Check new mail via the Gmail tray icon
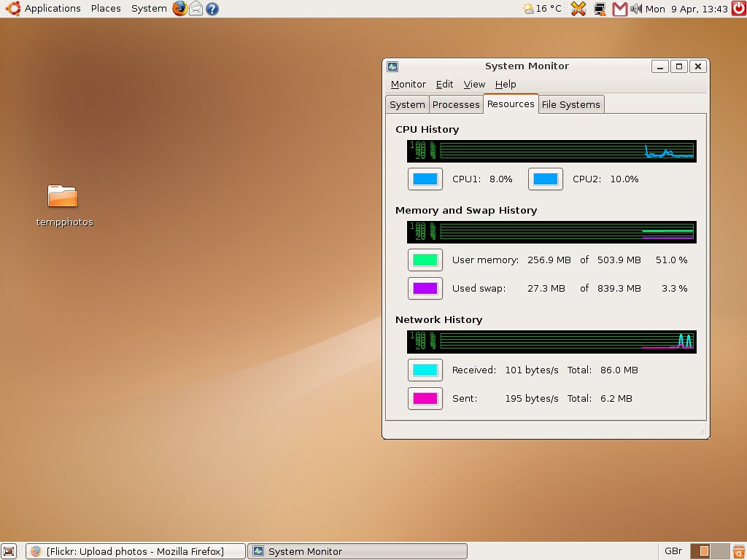This screenshot has width=747, height=560. pyautogui.click(x=620, y=9)
